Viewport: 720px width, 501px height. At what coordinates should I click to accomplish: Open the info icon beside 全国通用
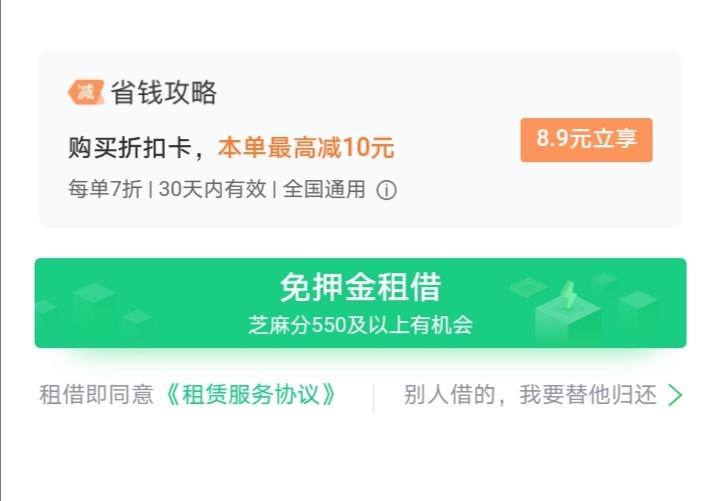click(x=386, y=190)
